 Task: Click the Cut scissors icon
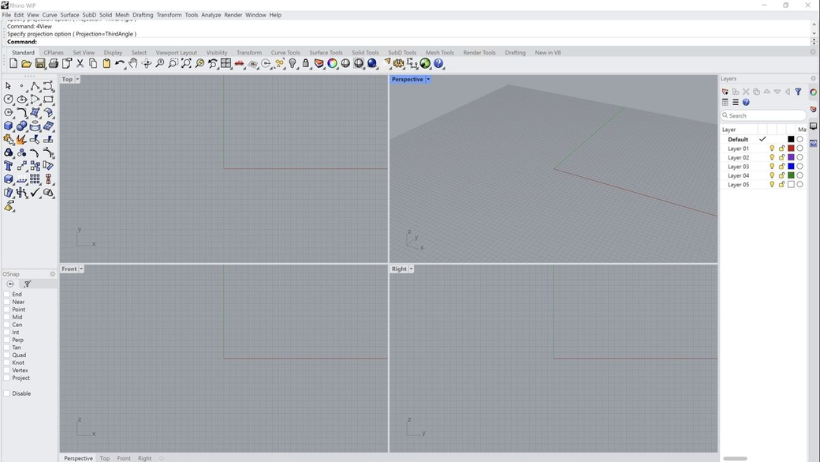[80, 63]
